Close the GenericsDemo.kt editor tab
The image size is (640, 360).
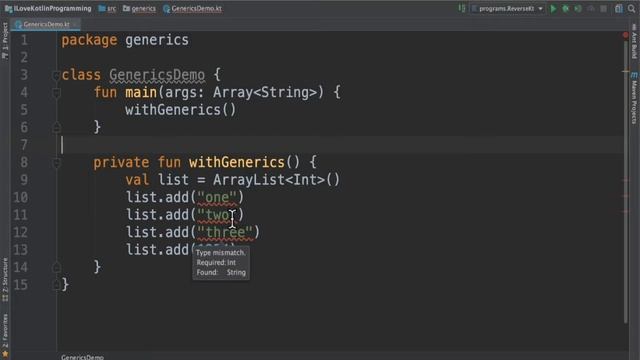(x=76, y=24)
